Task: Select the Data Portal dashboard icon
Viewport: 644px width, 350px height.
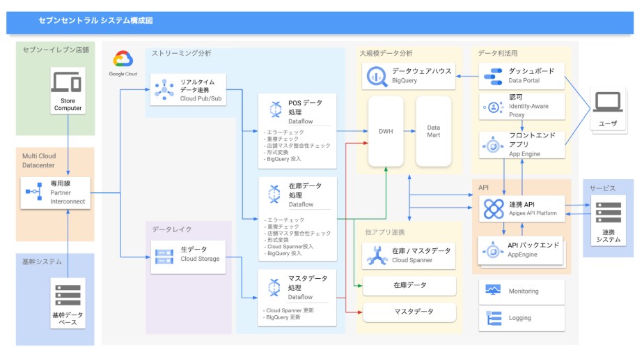Action: (x=494, y=75)
